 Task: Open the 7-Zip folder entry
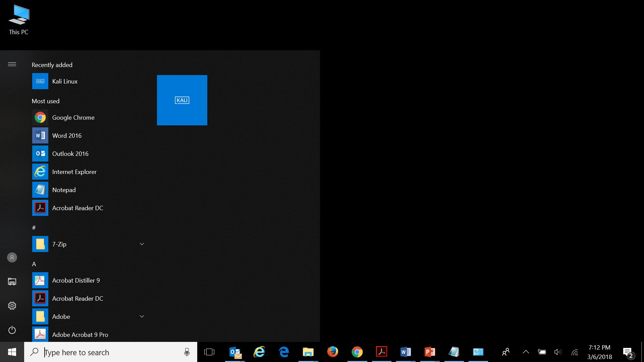(89, 244)
